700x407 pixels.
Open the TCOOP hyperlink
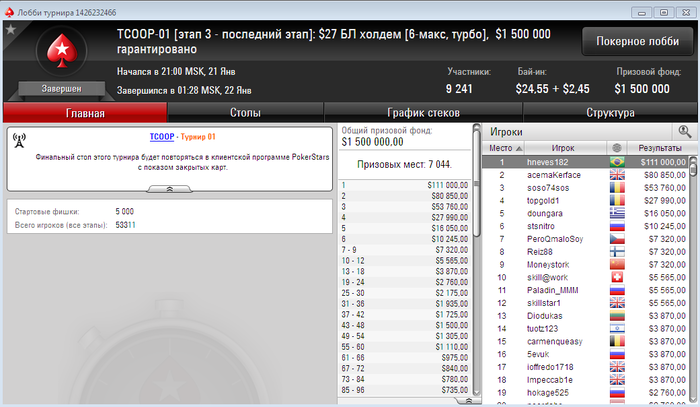[x=162, y=137]
